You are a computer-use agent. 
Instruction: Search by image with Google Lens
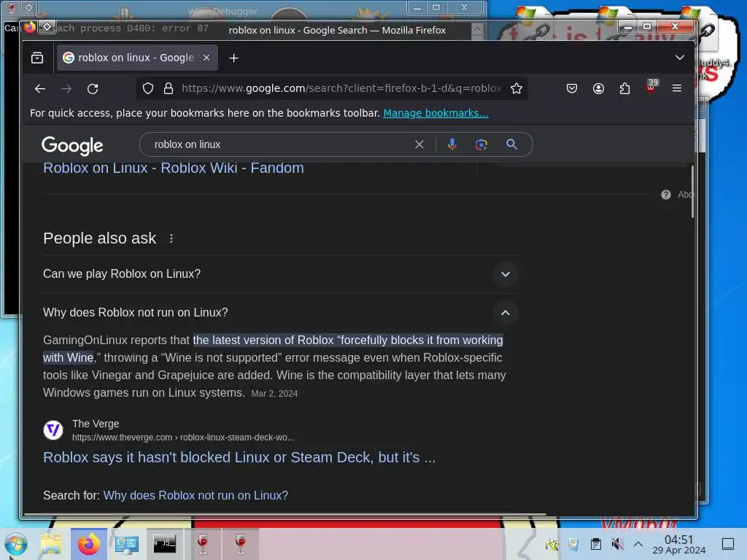pyautogui.click(x=481, y=144)
